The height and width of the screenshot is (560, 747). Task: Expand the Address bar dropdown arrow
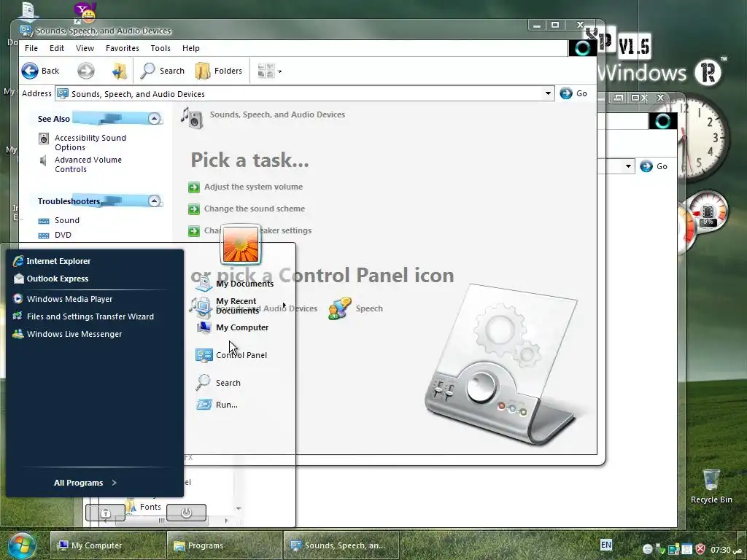tap(548, 93)
